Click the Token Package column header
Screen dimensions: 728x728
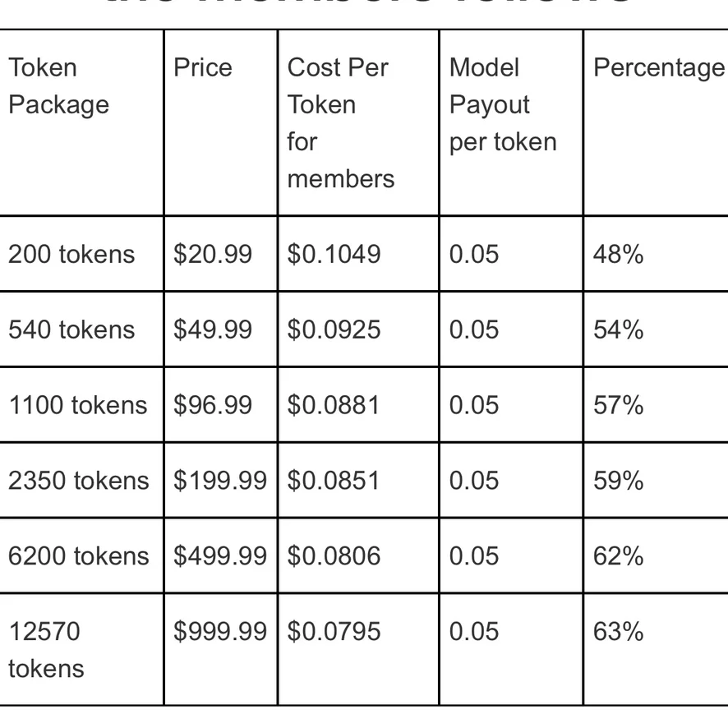[58, 86]
